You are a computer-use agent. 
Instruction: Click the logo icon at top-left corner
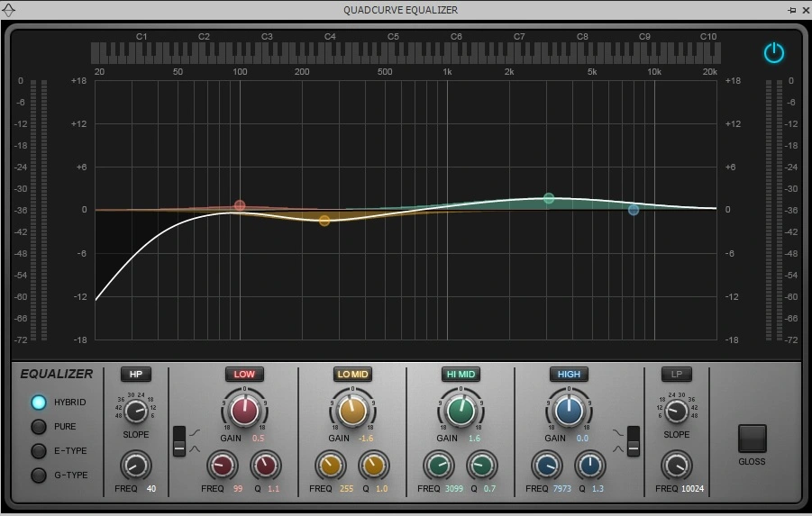[x=10, y=10]
